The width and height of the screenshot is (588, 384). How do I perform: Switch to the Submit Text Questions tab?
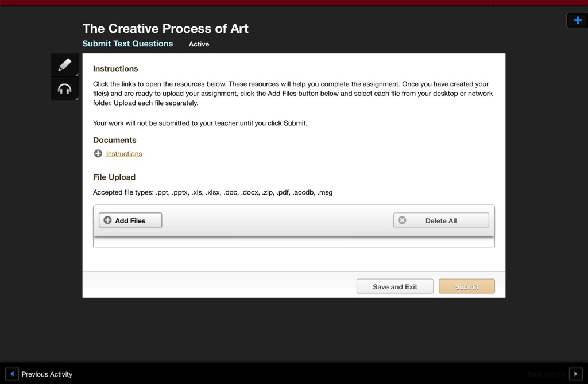(x=127, y=44)
